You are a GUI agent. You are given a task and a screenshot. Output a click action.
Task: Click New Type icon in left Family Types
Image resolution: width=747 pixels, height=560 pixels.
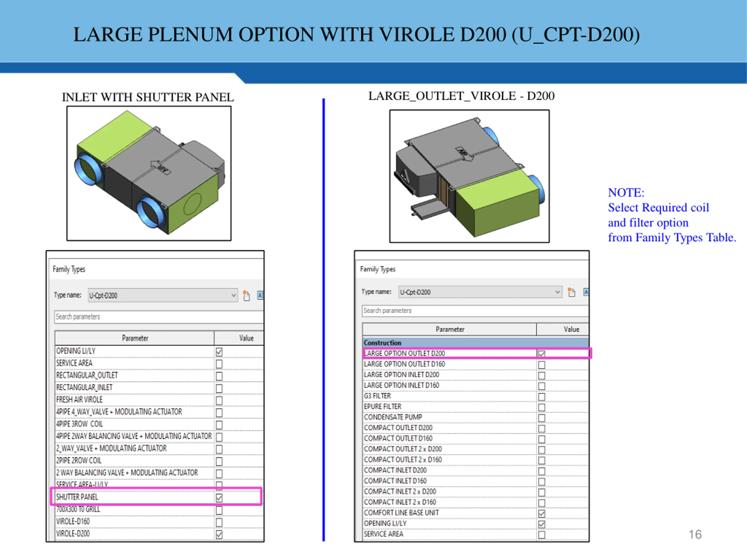(x=246, y=296)
